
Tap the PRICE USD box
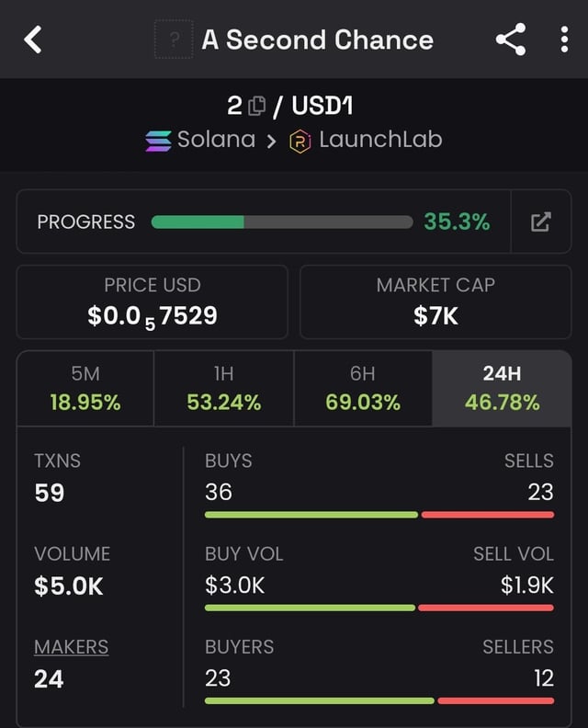[x=153, y=302]
